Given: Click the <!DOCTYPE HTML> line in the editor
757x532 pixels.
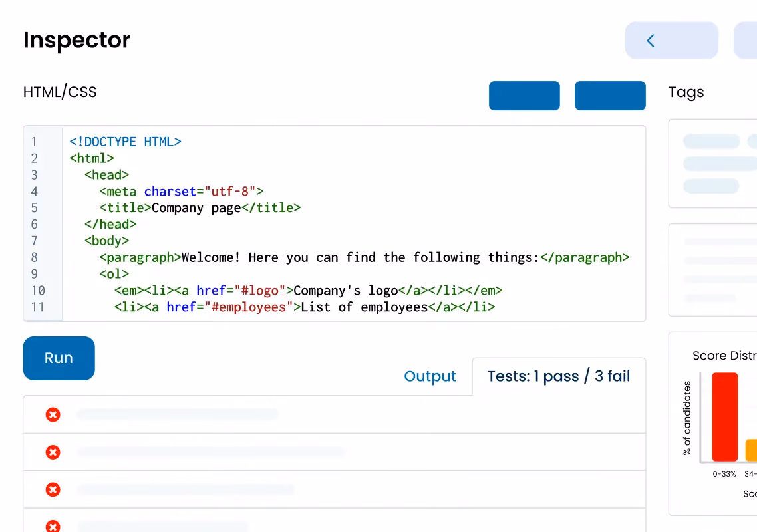Looking at the screenshot, I should 126,142.
